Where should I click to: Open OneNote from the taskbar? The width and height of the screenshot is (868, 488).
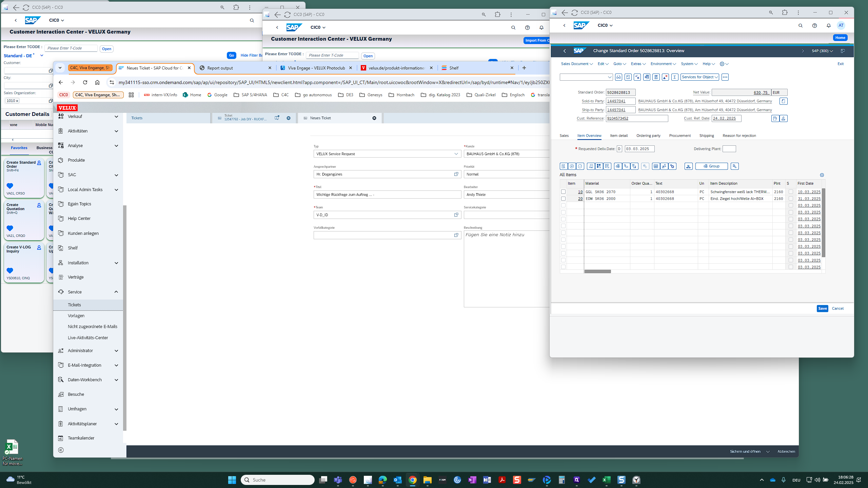coord(472,480)
